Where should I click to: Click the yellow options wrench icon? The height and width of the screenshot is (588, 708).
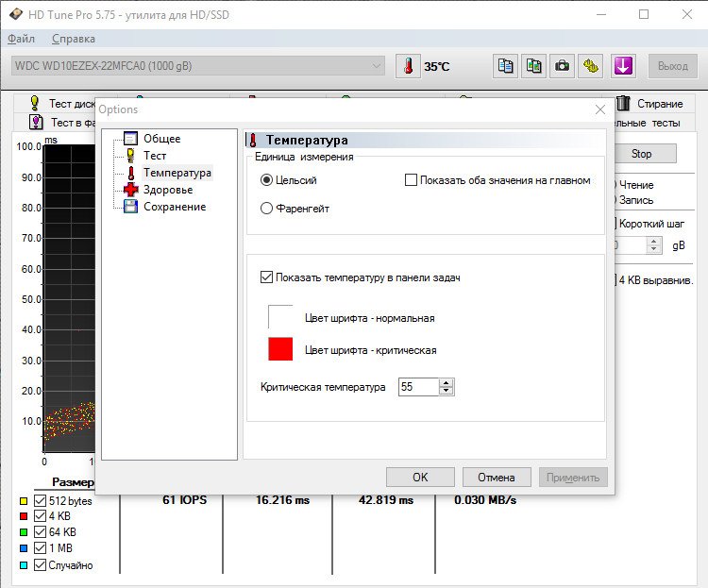pyautogui.click(x=592, y=66)
